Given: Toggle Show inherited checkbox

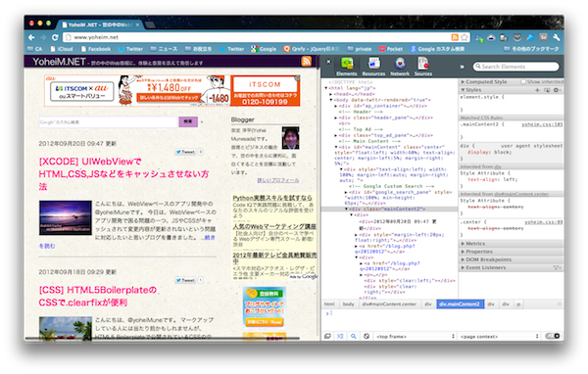Looking at the screenshot, I should coord(522,81).
